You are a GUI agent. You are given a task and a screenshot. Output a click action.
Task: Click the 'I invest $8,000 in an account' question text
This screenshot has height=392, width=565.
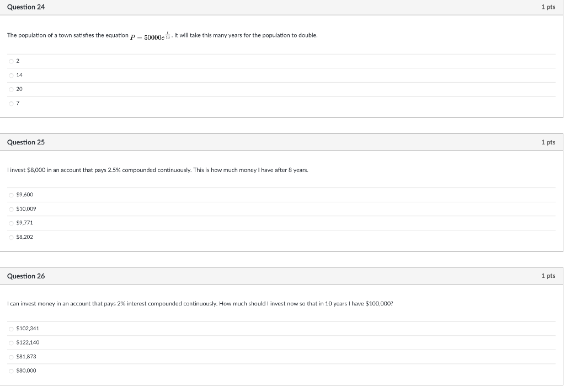(158, 170)
